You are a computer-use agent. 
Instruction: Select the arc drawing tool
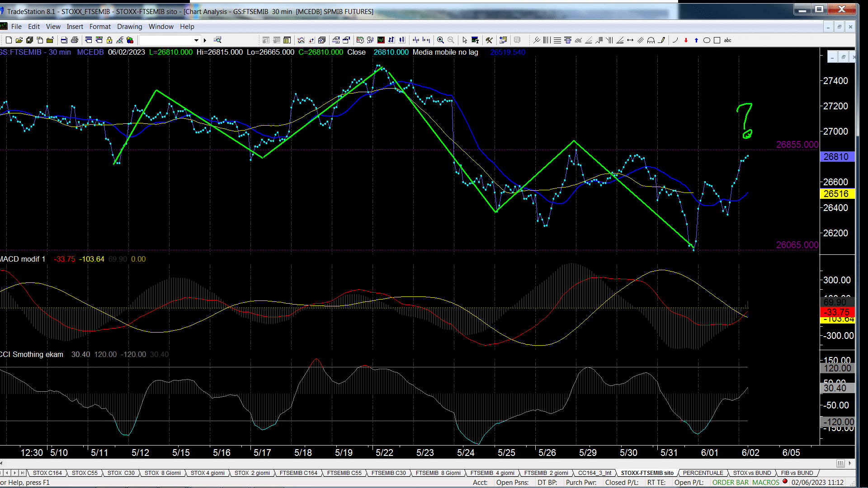tap(675, 40)
